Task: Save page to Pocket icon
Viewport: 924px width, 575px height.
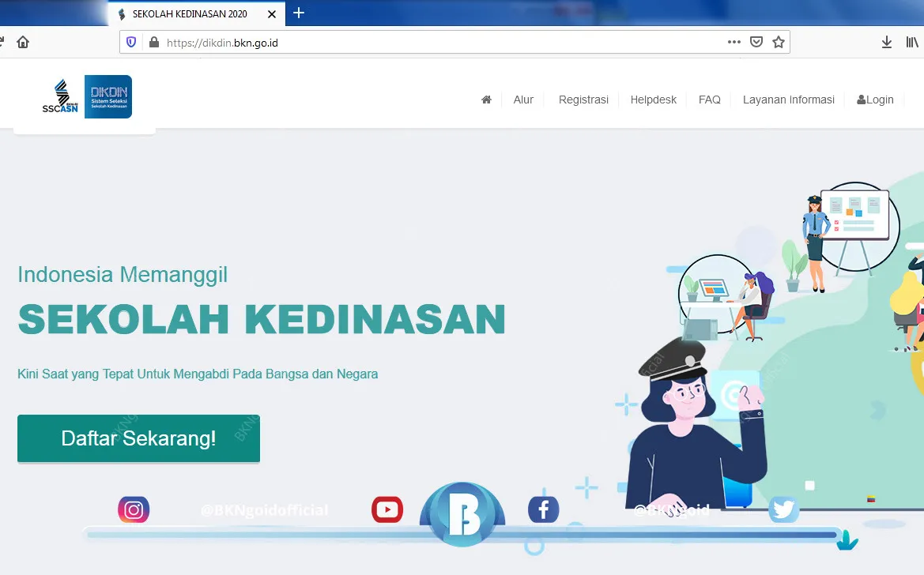Action: [x=756, y=42]
